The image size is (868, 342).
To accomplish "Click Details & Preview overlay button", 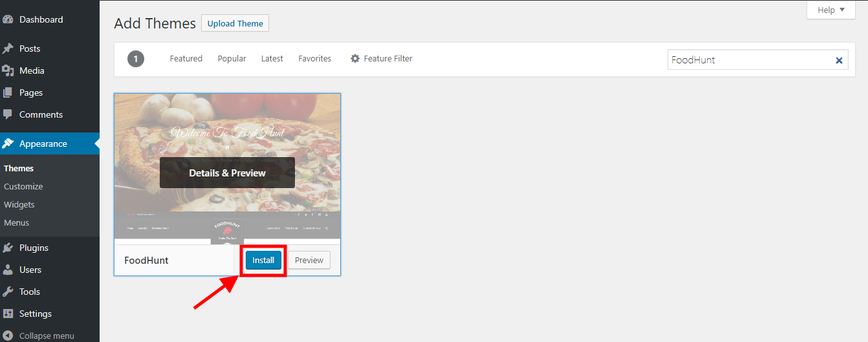I will click(227, 173).
